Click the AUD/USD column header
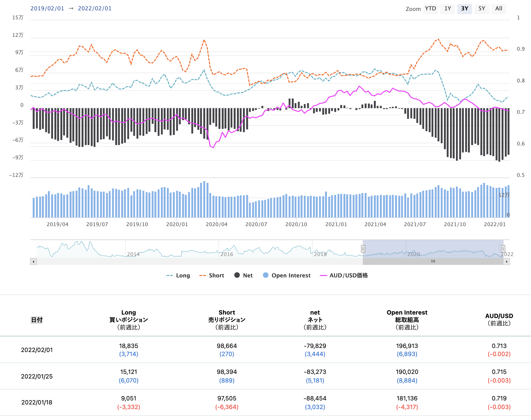The image size is (531, 420). pyautogui.click(x=499, y=319)
